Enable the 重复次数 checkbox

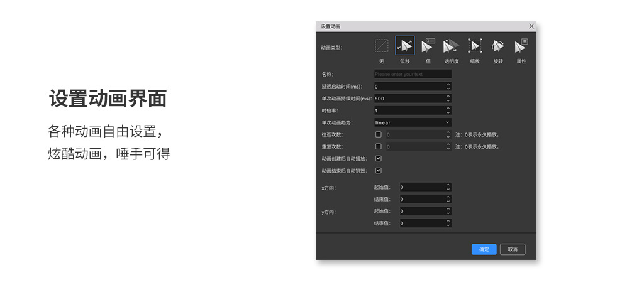378,146
